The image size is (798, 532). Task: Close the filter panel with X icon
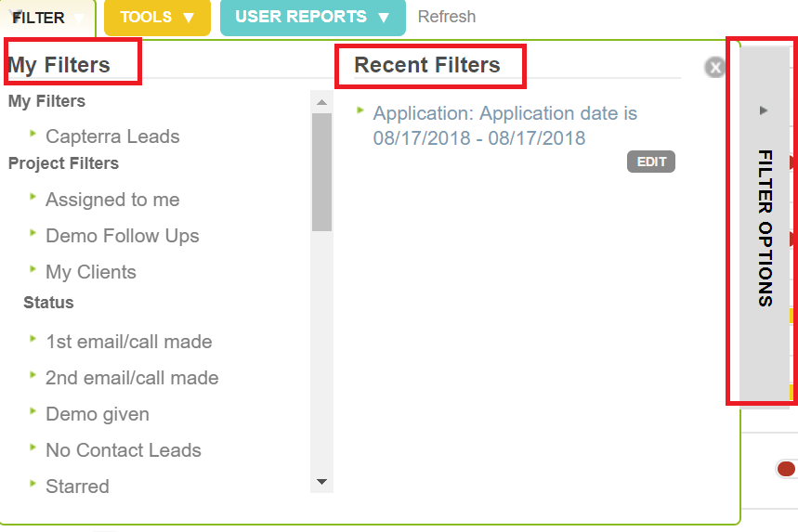pos(714,67)
